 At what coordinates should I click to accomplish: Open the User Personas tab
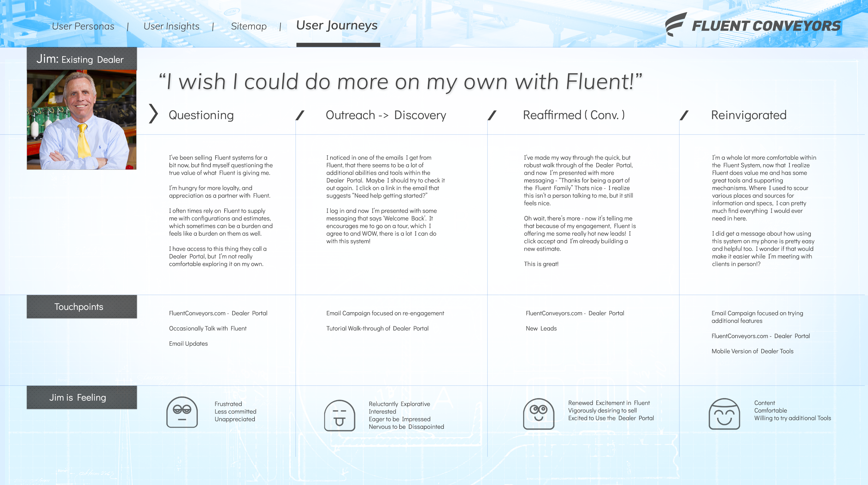click(83, 26)
